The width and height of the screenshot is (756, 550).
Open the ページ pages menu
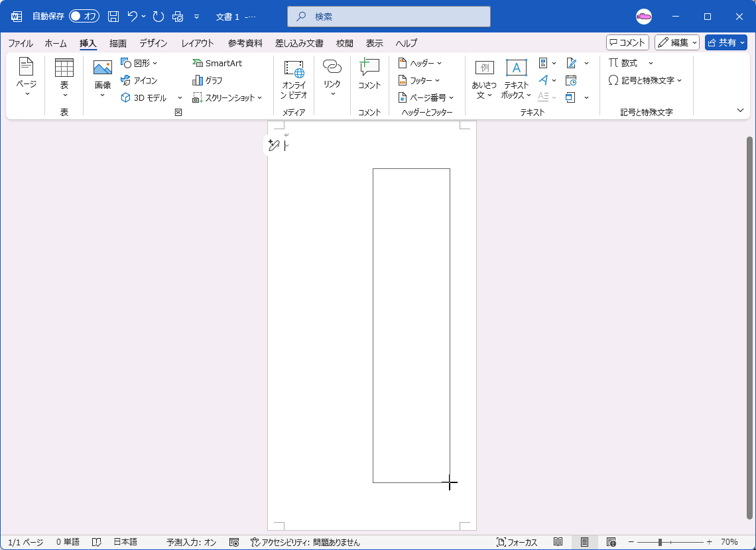click(x=26, y=77)
